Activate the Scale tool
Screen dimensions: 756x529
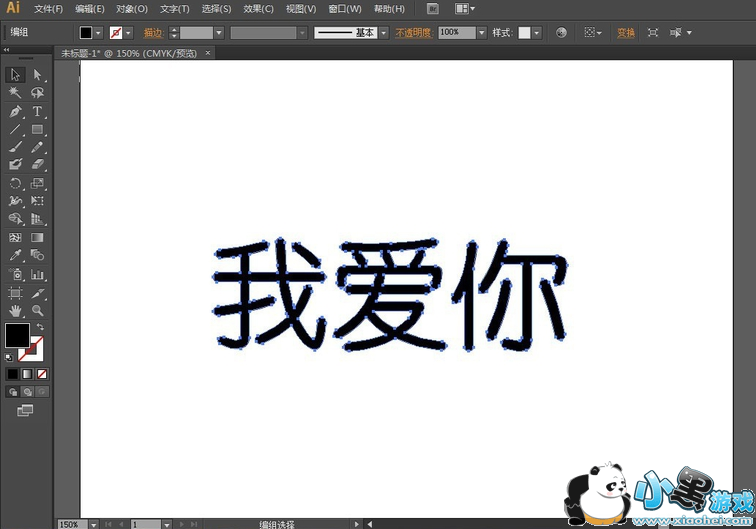pos(37,183)
